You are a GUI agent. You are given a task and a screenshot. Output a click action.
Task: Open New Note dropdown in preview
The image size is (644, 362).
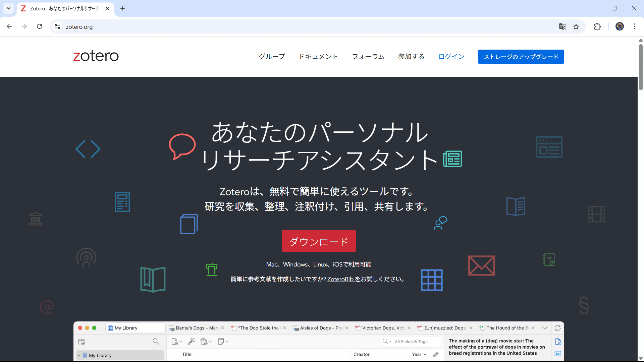(x=223, y=342)
